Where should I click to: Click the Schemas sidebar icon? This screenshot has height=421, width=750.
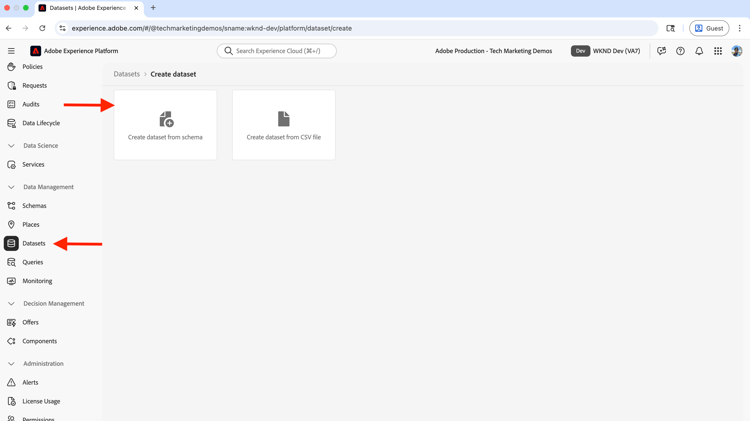tap(11, 206)
